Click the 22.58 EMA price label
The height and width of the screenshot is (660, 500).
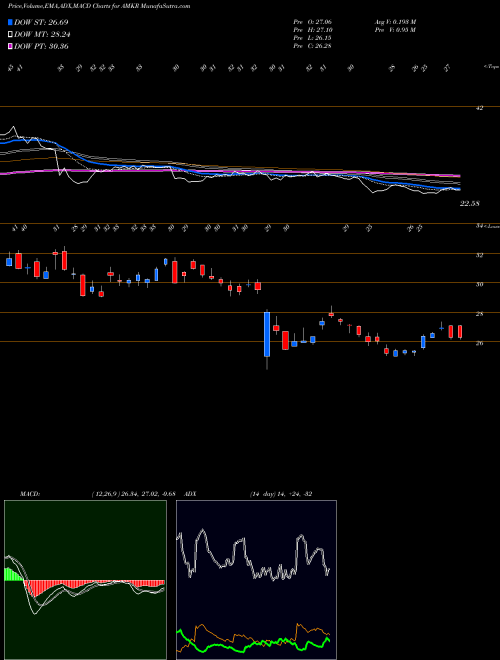pyautogui.click(x=470, y=204)
